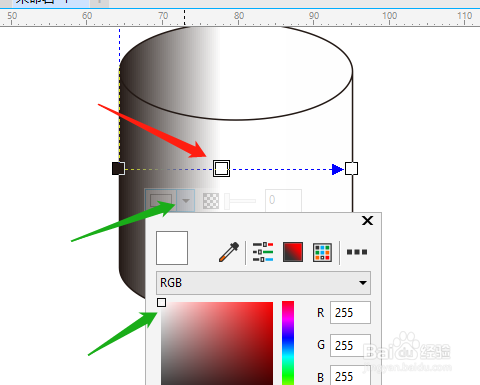Open the node color dropdown arrow
480x385 pixels.
[186, 200]
